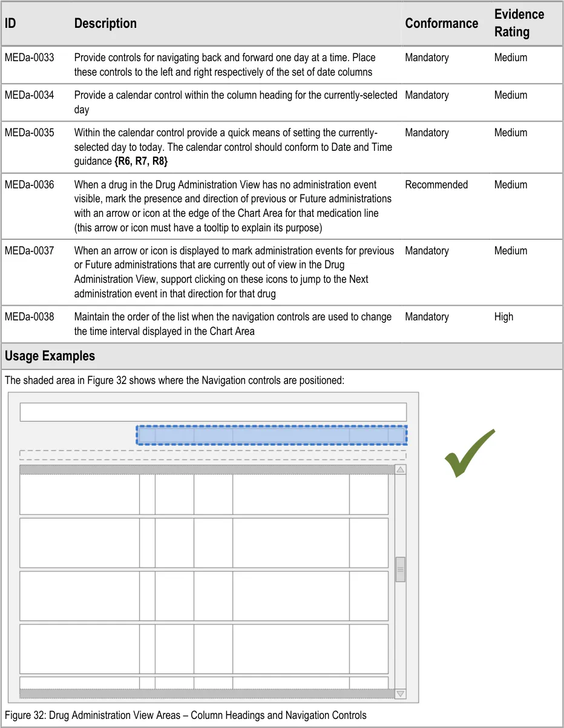
Task: Click the figure's vertical scrollbar thumb
Action: click(400, 570)
